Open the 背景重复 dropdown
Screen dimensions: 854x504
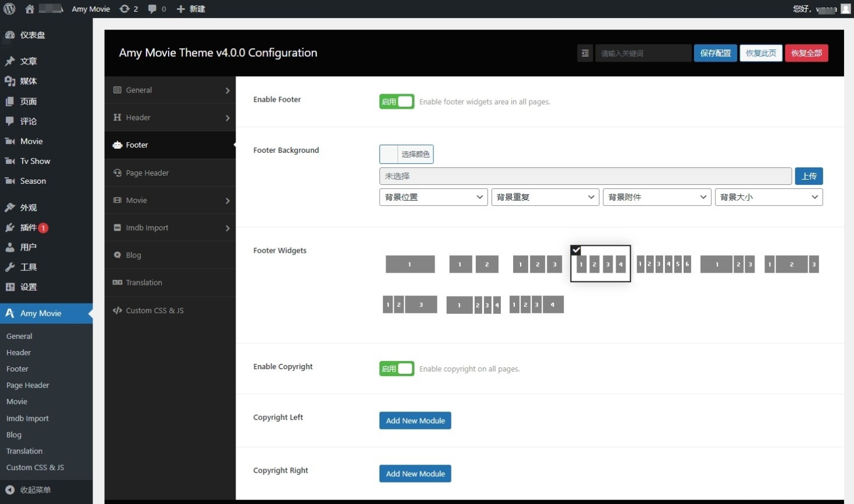pos(545,197)
